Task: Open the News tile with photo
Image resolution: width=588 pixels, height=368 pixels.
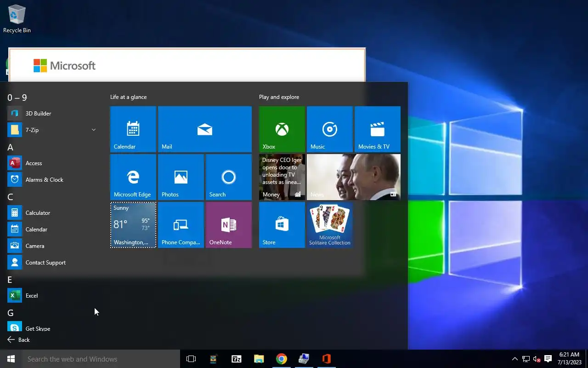Action: pos(354,177)
